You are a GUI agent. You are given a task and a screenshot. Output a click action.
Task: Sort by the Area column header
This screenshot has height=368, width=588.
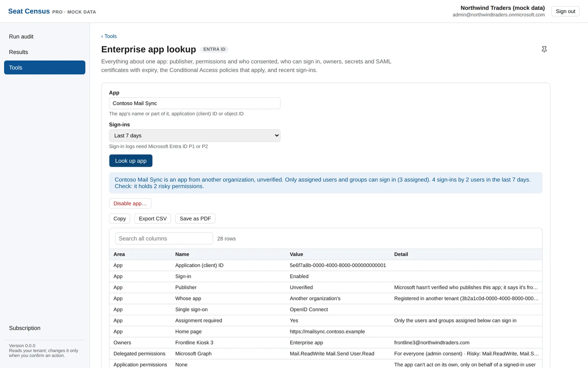click(119, 254)
